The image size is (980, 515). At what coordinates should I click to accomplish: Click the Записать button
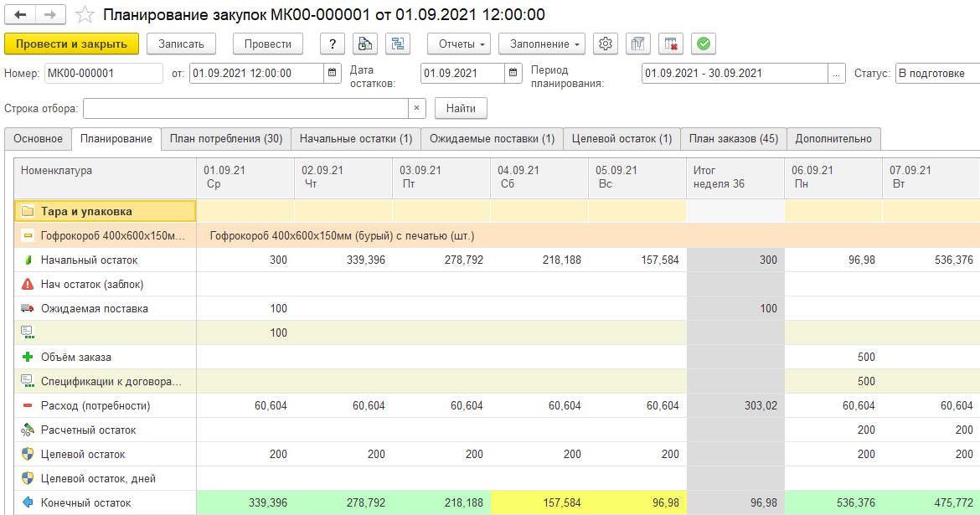coord(181,44)
